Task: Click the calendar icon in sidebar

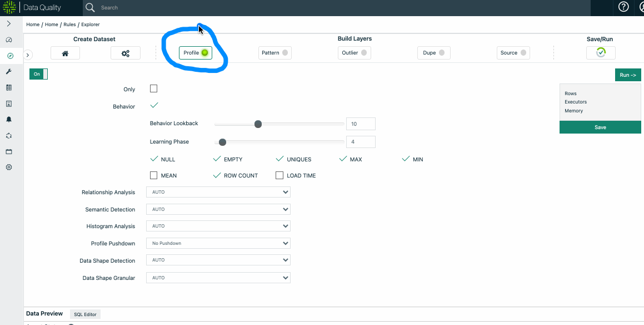Action: tap(9, 152)
